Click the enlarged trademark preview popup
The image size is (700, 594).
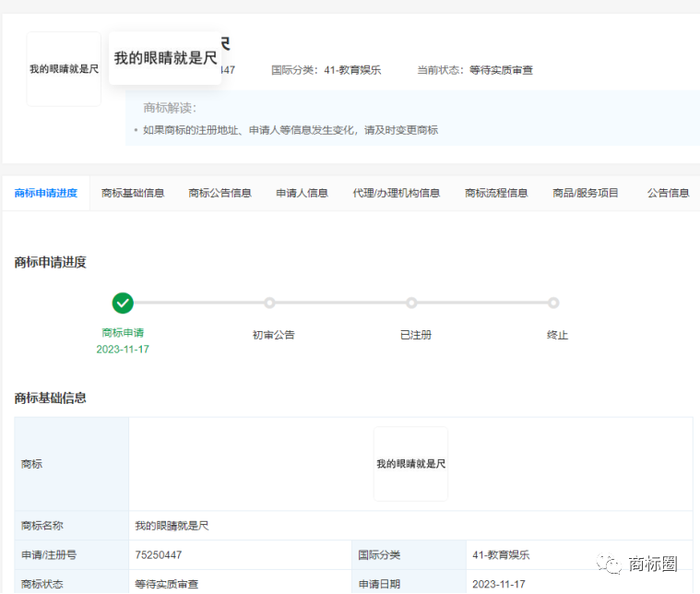[165, 58]
